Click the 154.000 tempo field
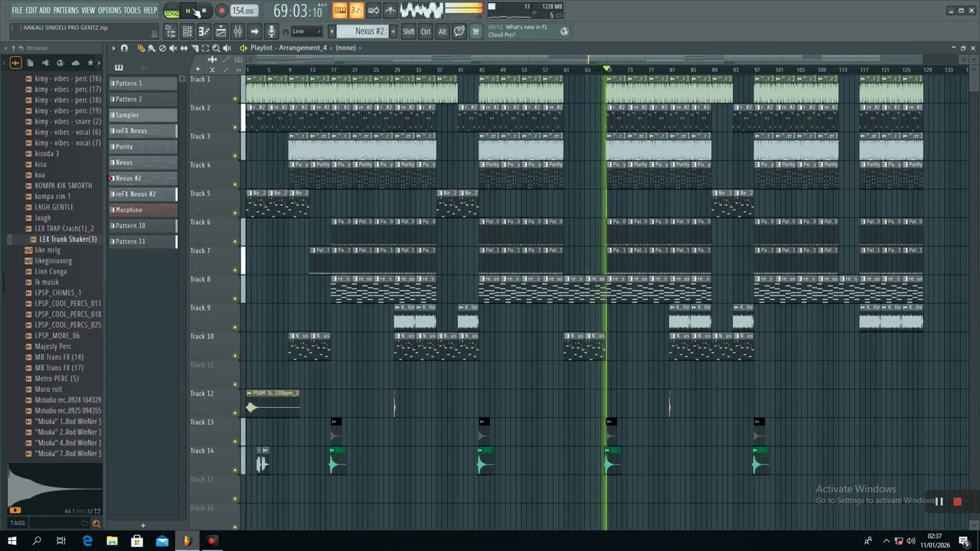This screenshot has width=980, height=551. point(243,11)
